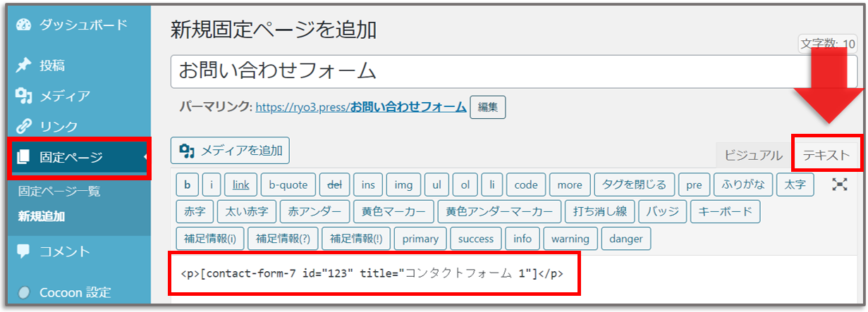The width and height of the screenshot is (868, 312).
Task: Insert bold tag with b button
Action: pos(187,185)
